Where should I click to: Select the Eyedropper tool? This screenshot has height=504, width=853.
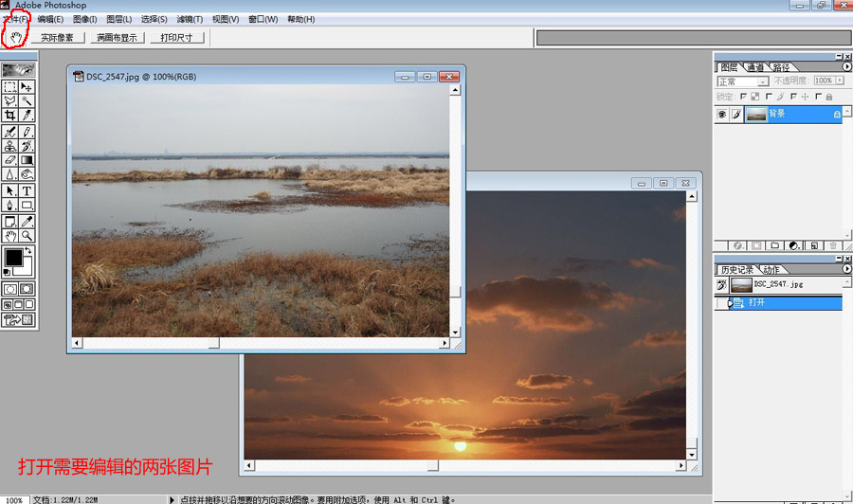click(x=27, y=222)
